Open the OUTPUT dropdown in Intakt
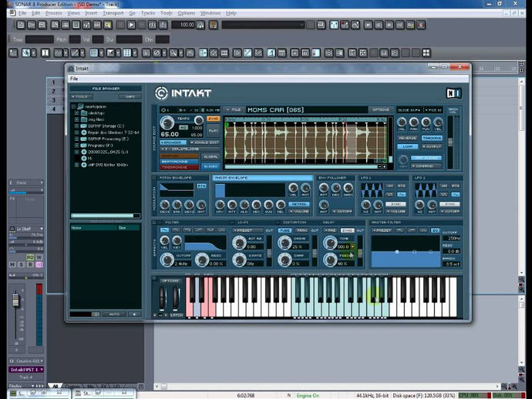Screen dimensions: 532x399 [432, 146]
